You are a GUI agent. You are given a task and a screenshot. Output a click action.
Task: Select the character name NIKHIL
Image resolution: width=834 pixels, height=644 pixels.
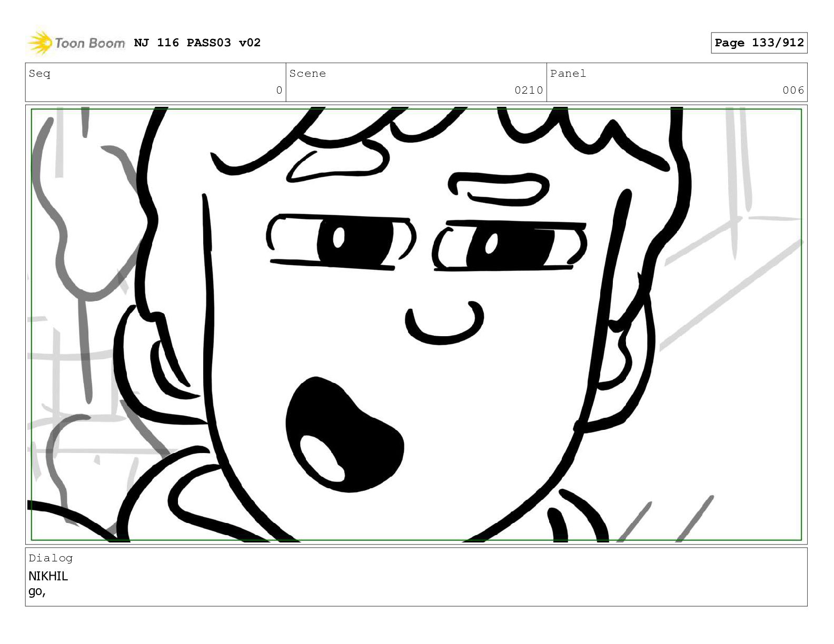(48, 576)
